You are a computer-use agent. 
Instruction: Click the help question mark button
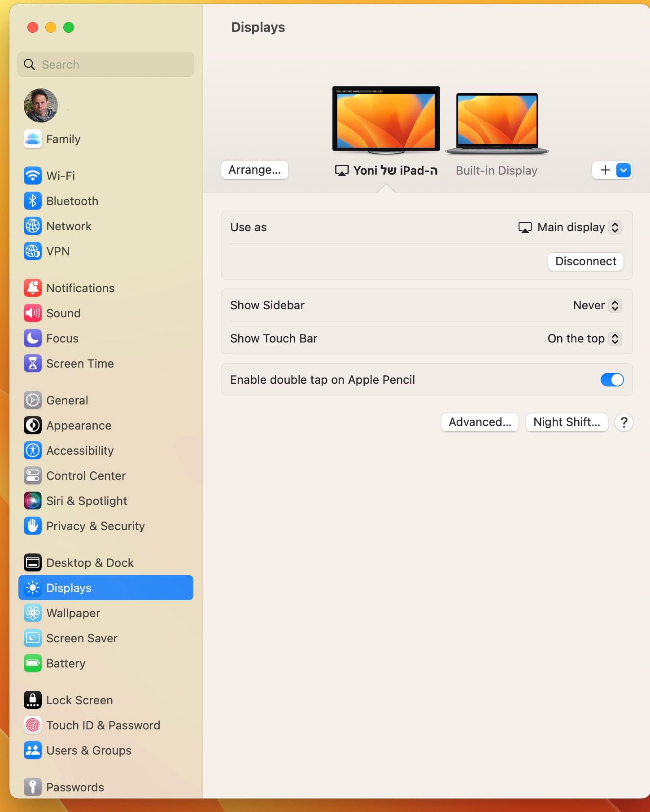pos(624,422)
